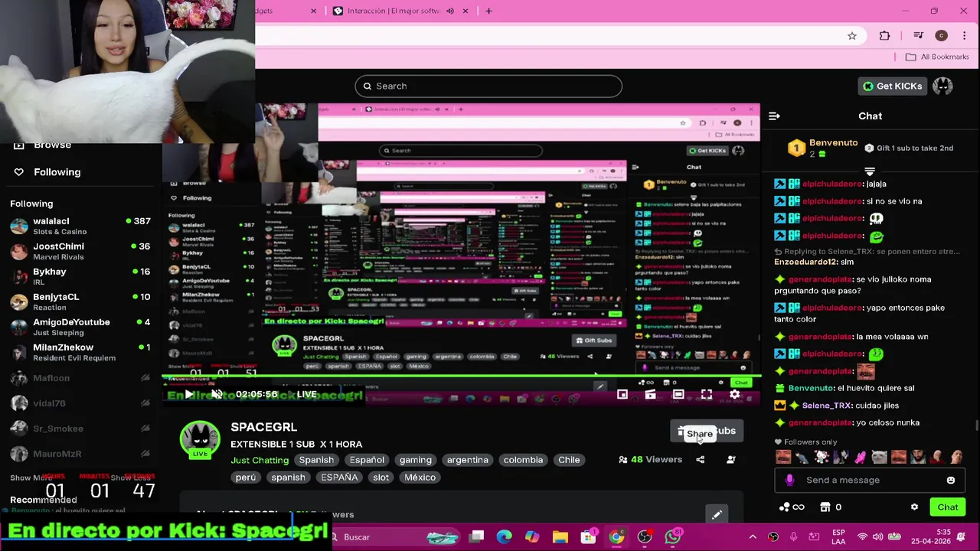Open the chat shop icon showing 0
The height and width of the screenshot is (551, 980).
coord(831,507)
